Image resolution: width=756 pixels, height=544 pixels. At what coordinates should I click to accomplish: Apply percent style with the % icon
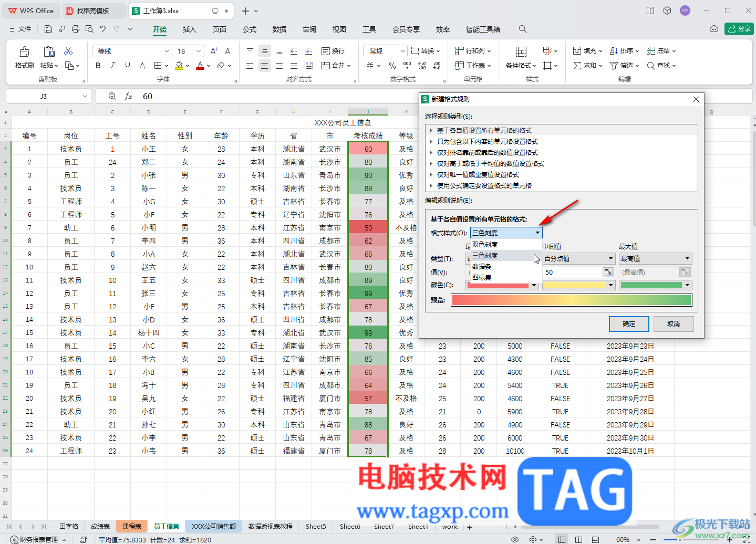[x=392, y=66]
